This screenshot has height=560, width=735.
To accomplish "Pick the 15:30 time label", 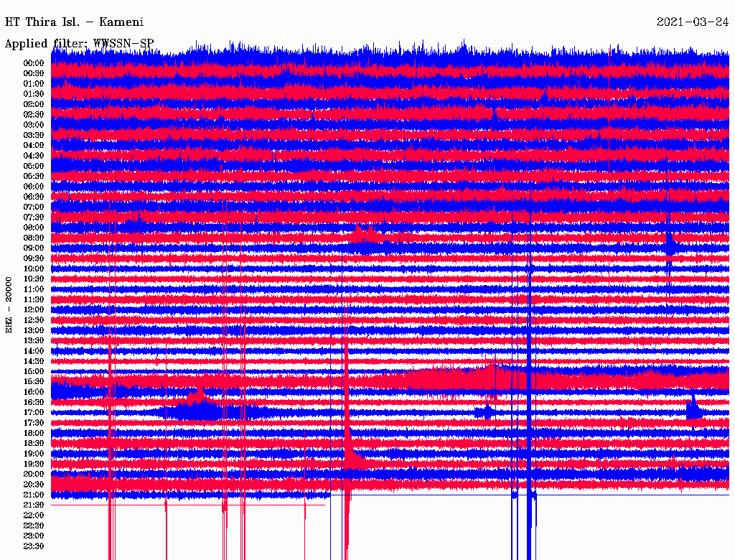I will coord(34,382).
